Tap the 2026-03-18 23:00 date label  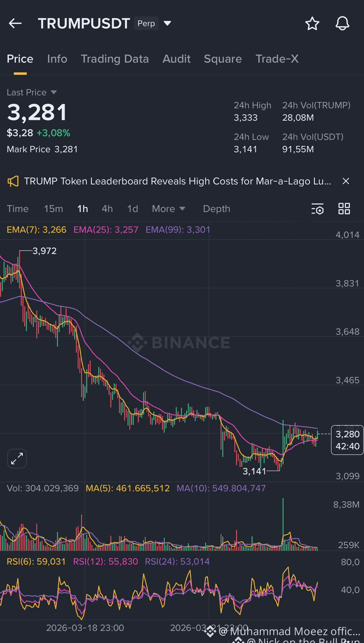click(85, 628)
